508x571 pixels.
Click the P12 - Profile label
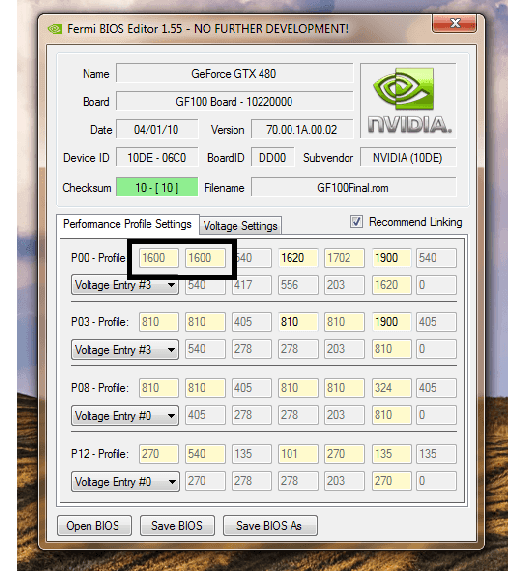point(100,454)
